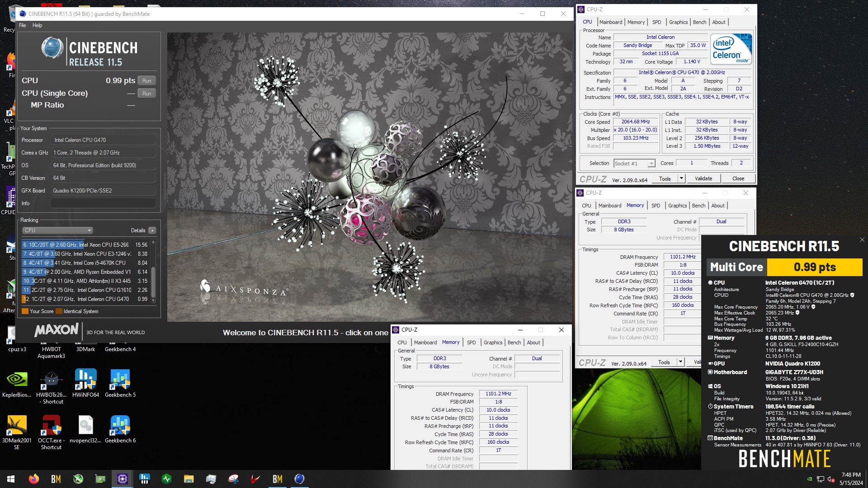Click Close button in top CPU-Z window
Viewport: 868px width, 488px height.
[738, 178]
